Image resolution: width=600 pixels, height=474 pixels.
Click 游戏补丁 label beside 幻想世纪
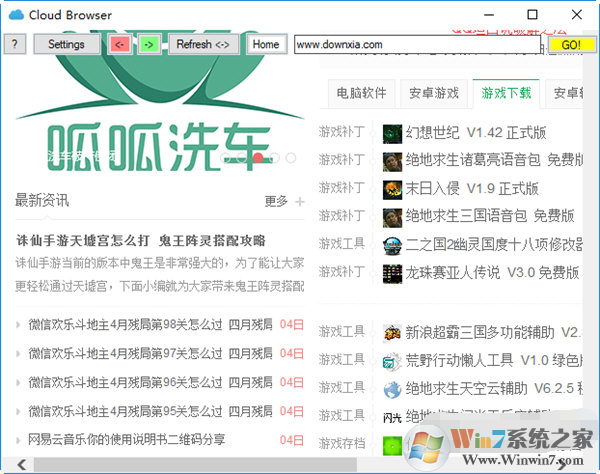341,132
